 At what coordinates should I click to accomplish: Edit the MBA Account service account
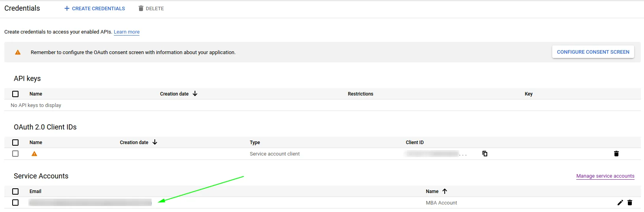click(620, 203)
